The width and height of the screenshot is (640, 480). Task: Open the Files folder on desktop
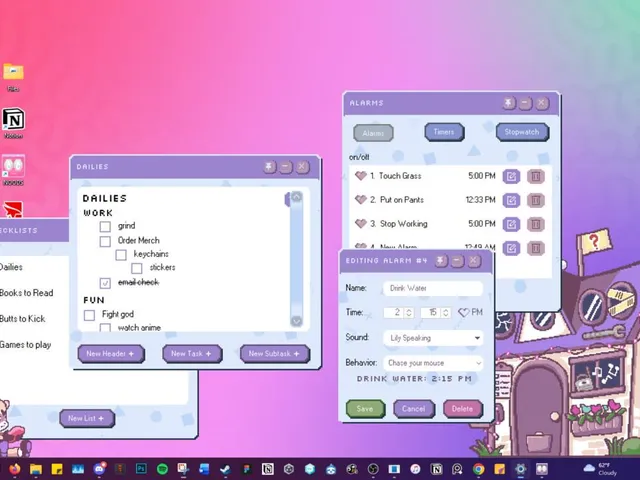tap(13, 77)
